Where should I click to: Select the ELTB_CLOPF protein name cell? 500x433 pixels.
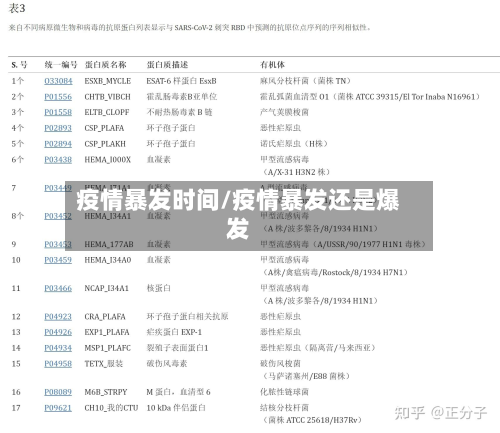(x=107, y=112)
